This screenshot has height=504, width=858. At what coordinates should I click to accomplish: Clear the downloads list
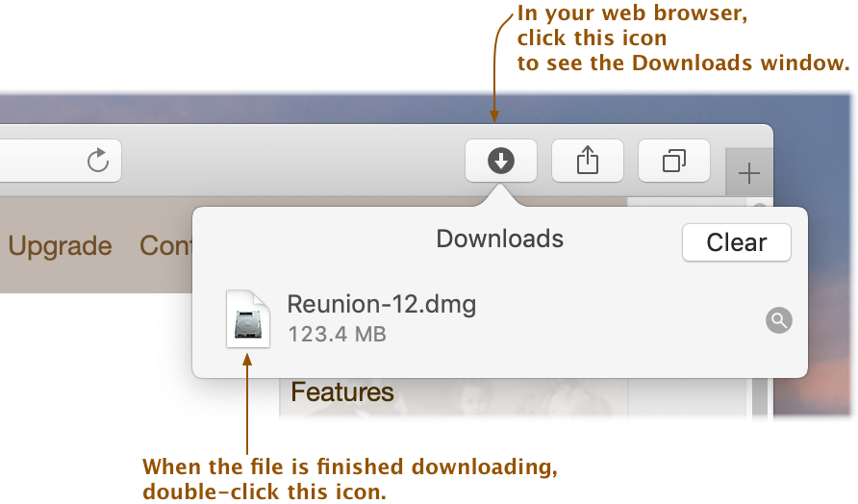[736, 242]
